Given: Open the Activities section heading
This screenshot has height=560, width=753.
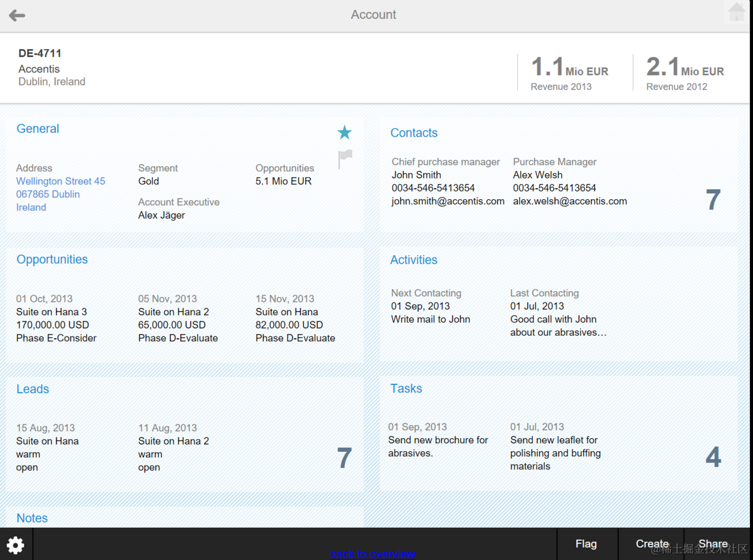Looking at the screenshot, I should click(414, 259).
